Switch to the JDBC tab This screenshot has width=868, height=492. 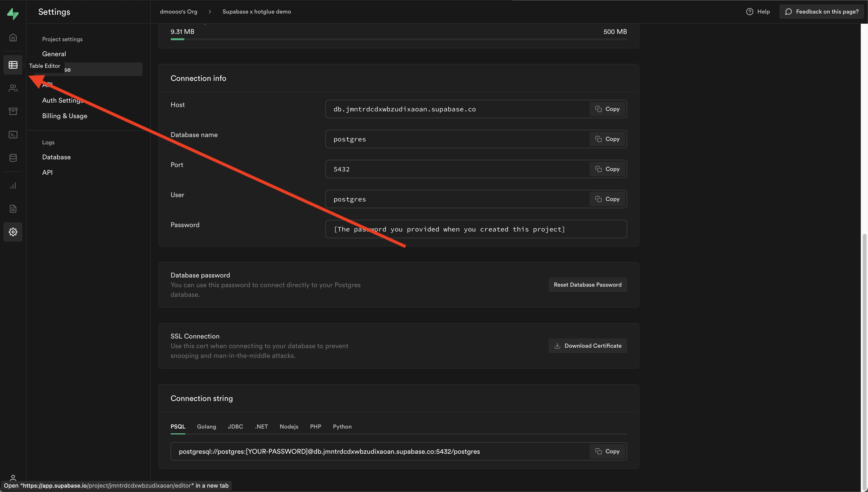point(235,426)
